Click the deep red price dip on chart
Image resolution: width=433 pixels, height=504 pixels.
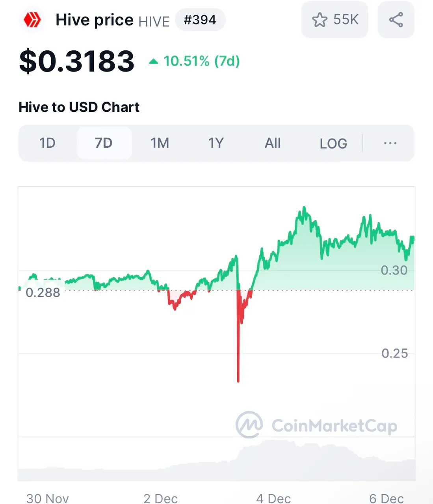[238, 354]
